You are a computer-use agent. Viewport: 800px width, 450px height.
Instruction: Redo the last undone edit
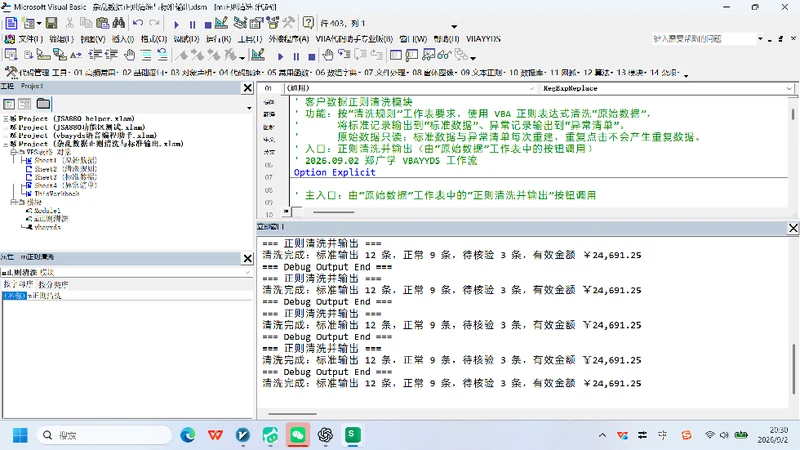(x=154, y=23)
